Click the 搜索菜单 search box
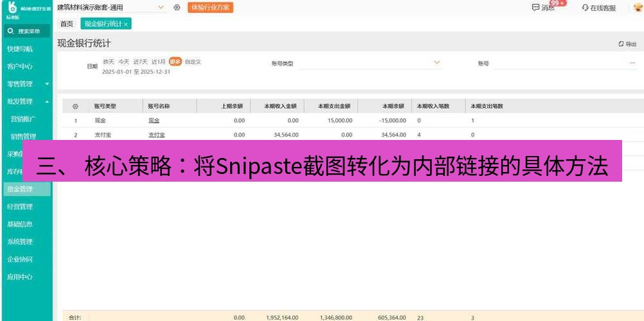Screen dimensions: 644x321 point(27,31)
